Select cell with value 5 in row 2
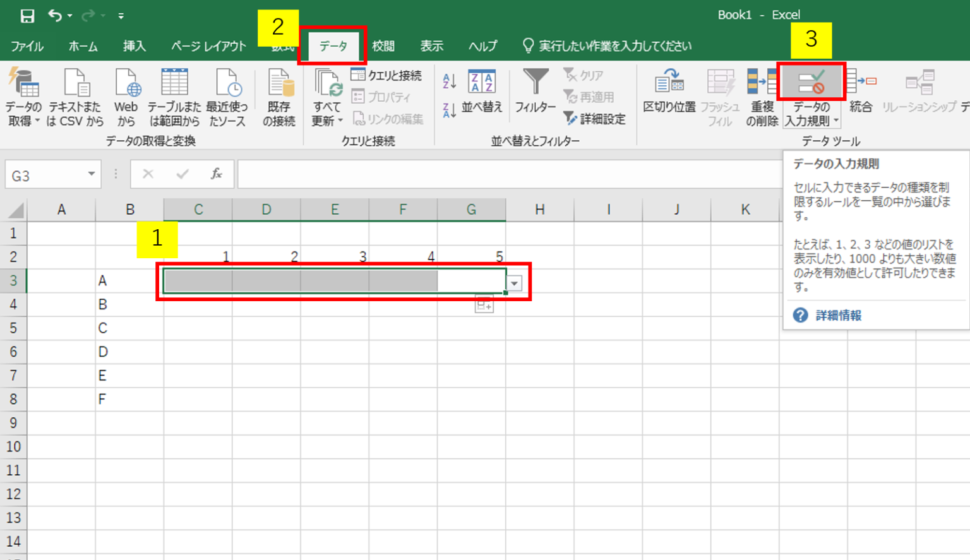 coord(471,257)
